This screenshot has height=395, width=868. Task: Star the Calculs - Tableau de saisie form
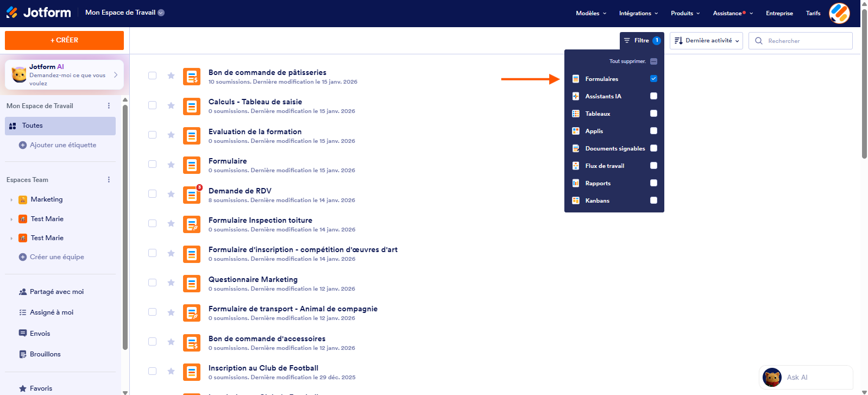(171, 105)
